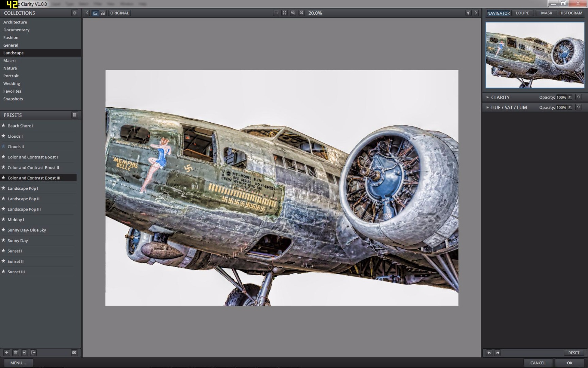Viewport: 588px width, 368px height.
Task: Toggle favorite star for Beach Shore I
Action: pos(3,126)
